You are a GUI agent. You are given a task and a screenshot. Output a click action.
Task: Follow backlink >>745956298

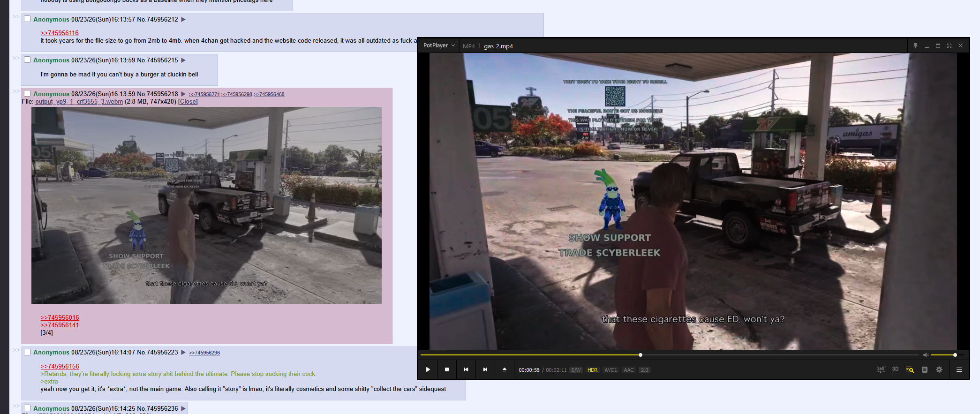coord(237,94)
